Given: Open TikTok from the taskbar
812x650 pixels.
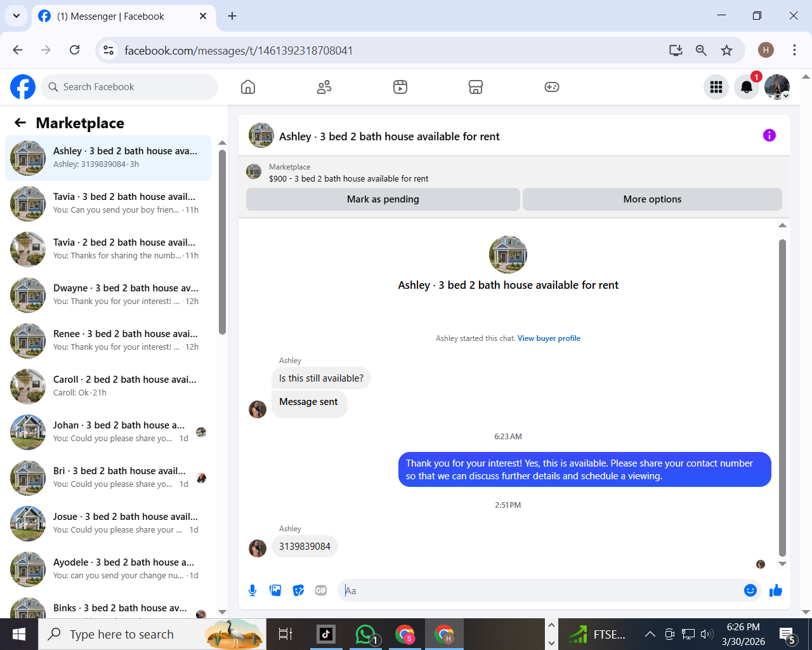Looking at the screenshot, I should pos(326,634).
